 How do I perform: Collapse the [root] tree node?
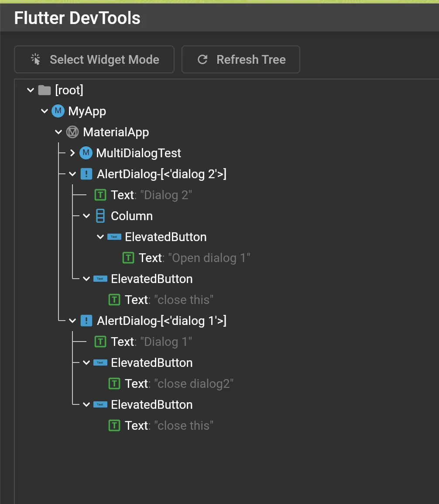(30, 90)
